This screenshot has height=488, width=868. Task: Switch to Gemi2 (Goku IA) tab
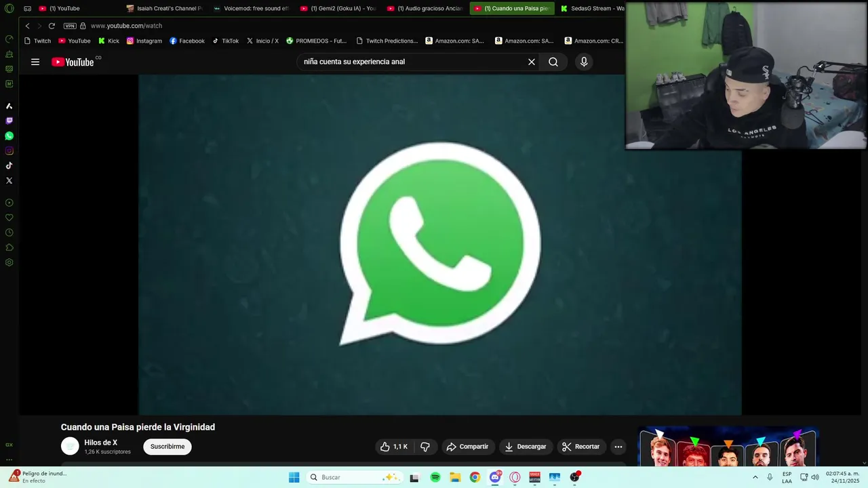click(x=338, y=9)
